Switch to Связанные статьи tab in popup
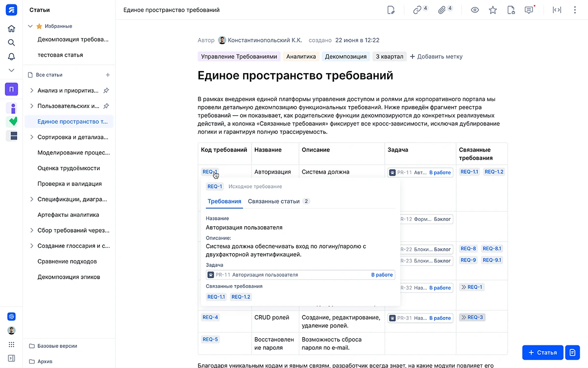Screen dimensions: 588x368 [x=279, y=201]
